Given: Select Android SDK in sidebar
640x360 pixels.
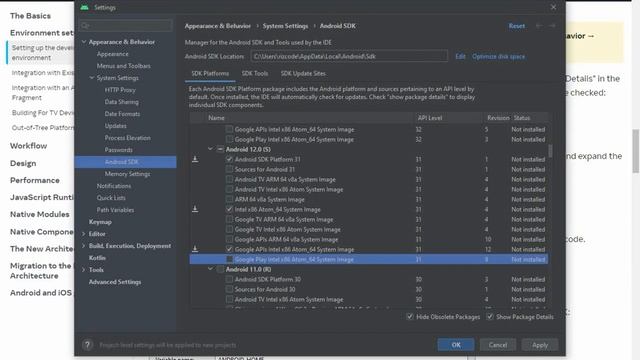Looking at the screenshot, I should click(x=125, y=162).
